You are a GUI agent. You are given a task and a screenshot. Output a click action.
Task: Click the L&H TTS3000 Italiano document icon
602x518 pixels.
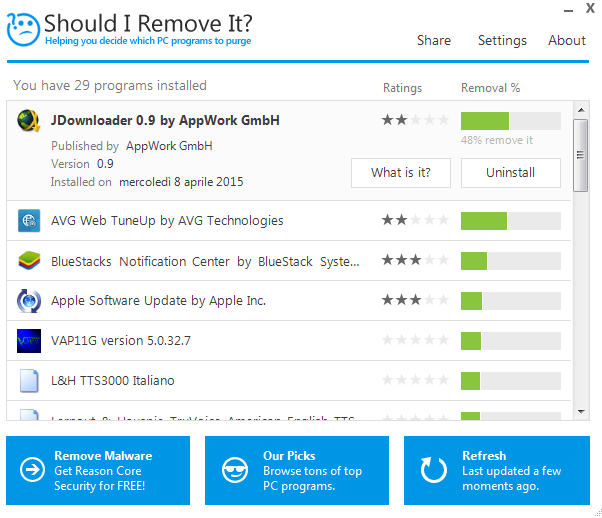pyautogui.click(x=29, y=381)
